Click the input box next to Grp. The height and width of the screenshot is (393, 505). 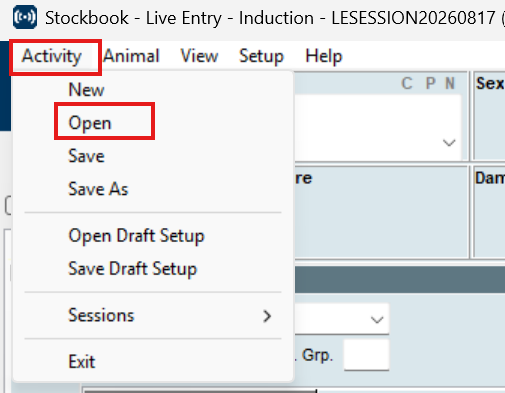click(x=366, y=355)
